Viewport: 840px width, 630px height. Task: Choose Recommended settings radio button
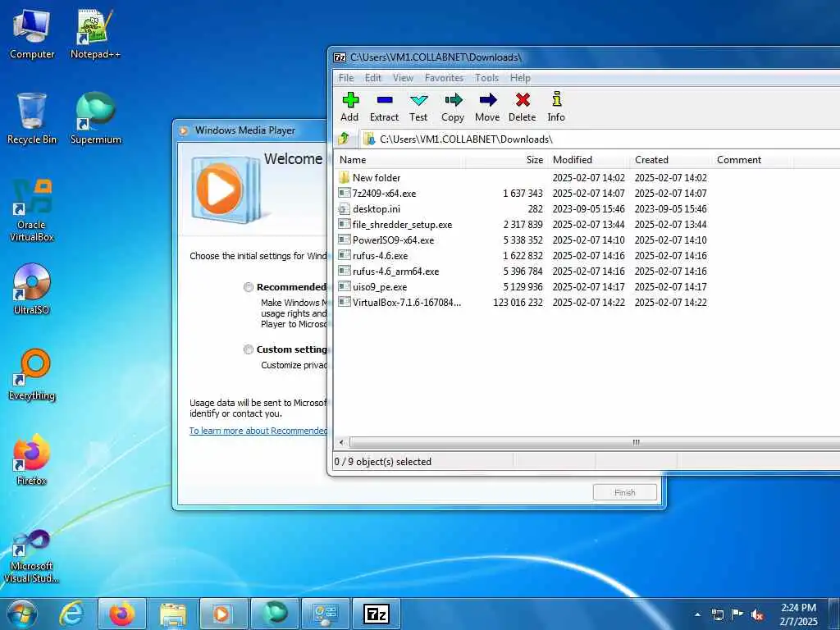point(248,287)
